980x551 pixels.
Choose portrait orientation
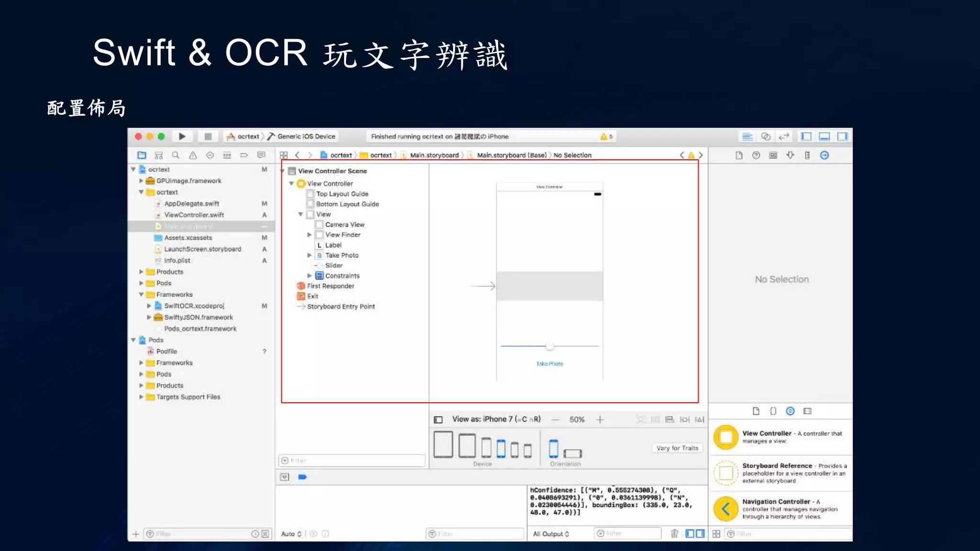point(553,449)
